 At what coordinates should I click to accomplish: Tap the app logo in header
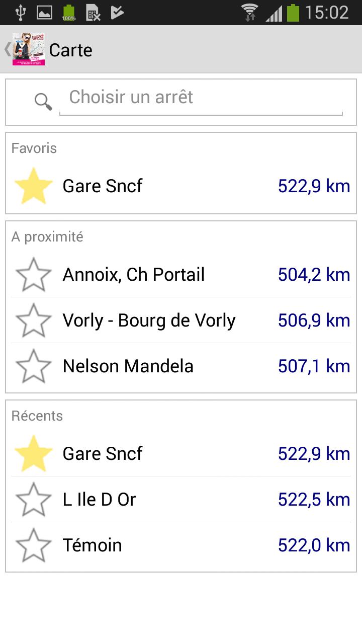click(x=29, y=49)
